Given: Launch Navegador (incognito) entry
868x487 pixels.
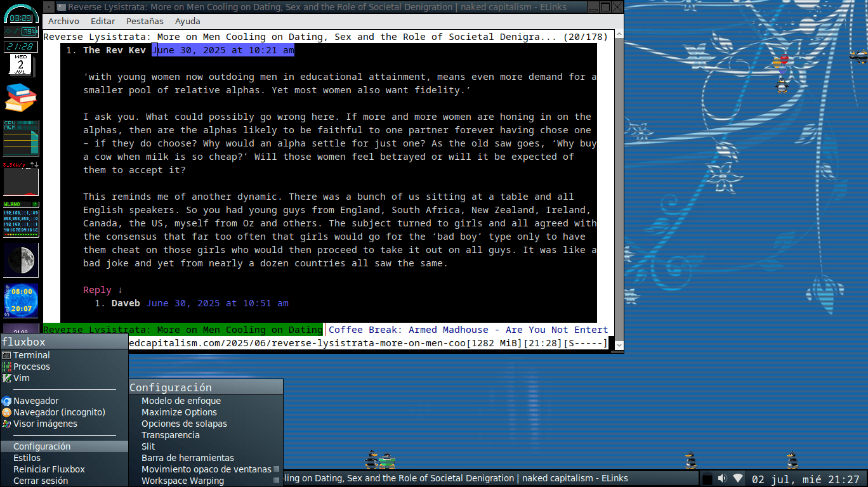Looking at the screenshot, I should pyautogui.click(x=64, y=412).
